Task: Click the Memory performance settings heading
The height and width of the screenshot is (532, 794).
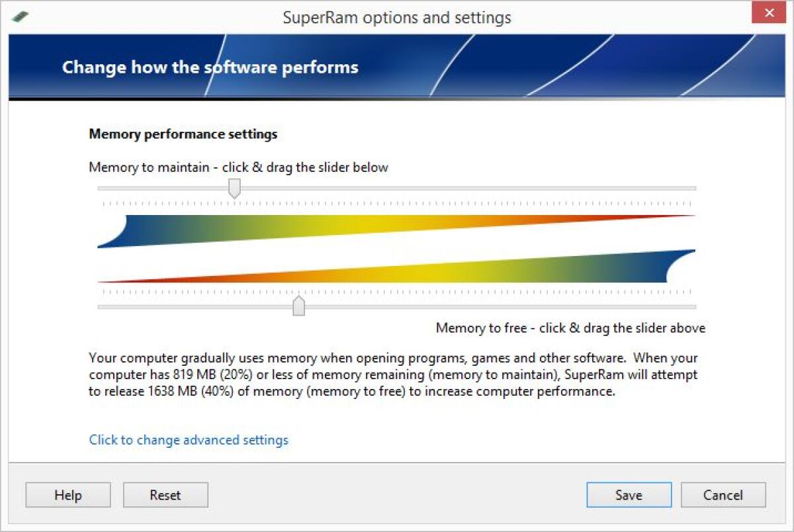Action: 183,134
